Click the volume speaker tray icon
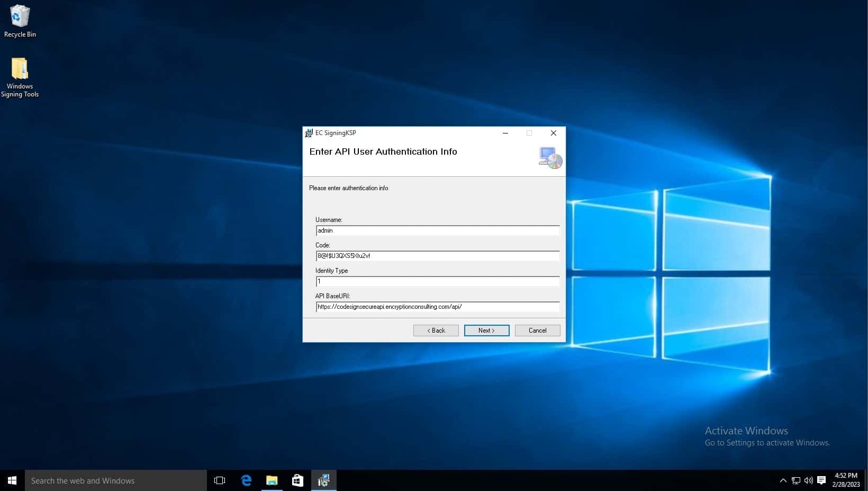This screenshot has width=868, height=491. click(808, 480)
